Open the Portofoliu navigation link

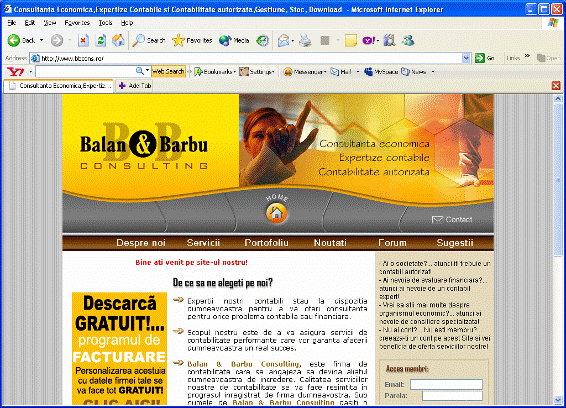point(266,243)
